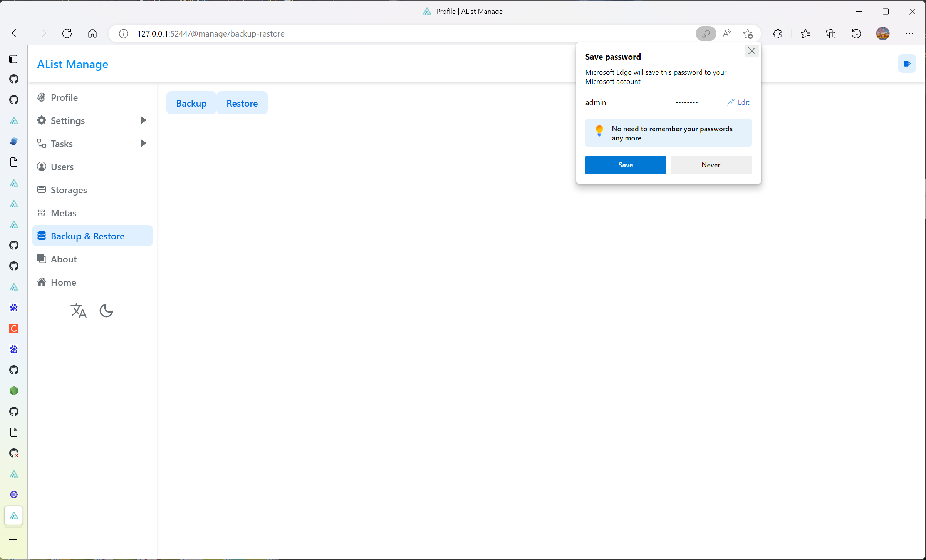
Task: Add this page to favorites star icon
Action: pos(748,34)
